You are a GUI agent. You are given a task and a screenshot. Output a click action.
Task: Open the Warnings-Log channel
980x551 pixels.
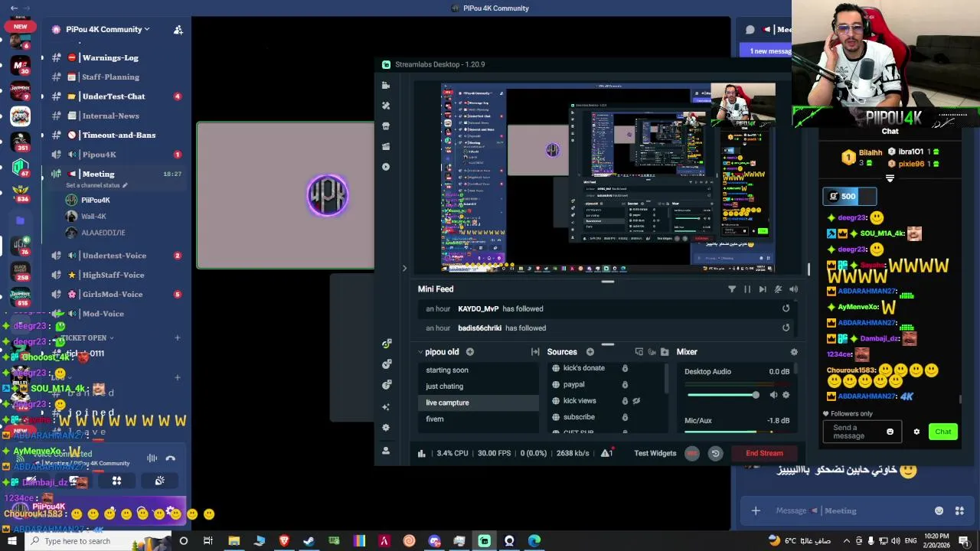(x=110, y=57)
